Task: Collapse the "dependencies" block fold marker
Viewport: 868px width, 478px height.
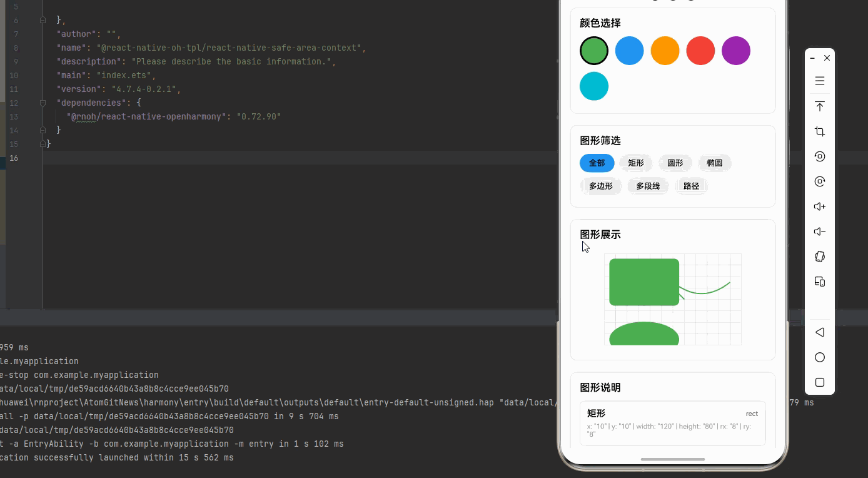Action: tap(43, 103)
